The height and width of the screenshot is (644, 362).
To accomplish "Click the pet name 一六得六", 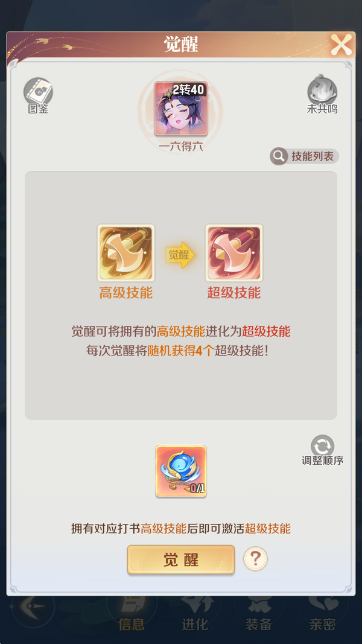I will [x=181, y=147].
